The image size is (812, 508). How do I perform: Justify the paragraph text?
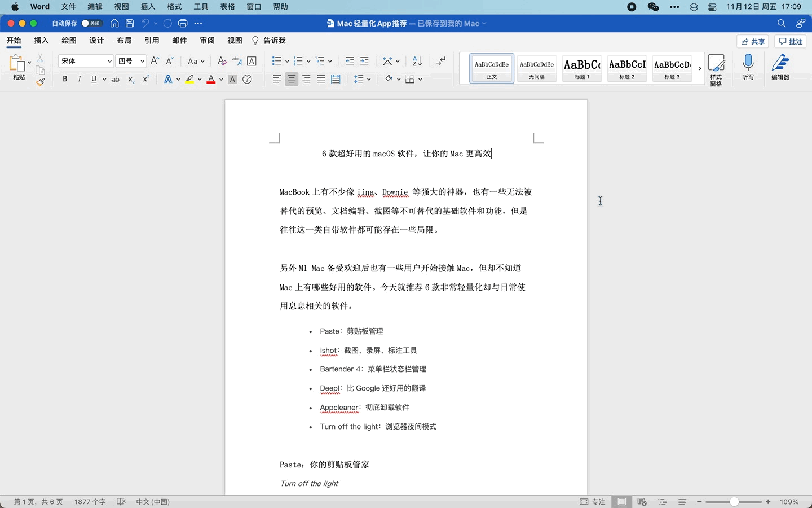321,79
